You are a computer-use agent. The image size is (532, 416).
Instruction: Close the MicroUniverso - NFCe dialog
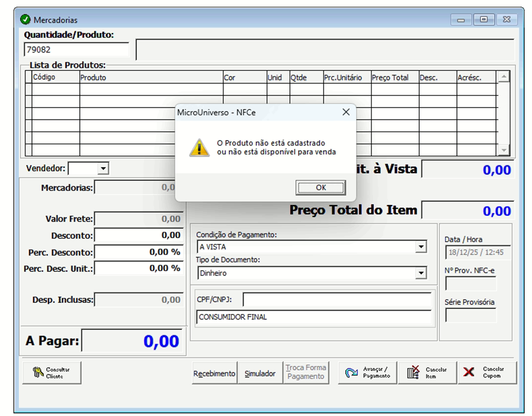(346, 112)
